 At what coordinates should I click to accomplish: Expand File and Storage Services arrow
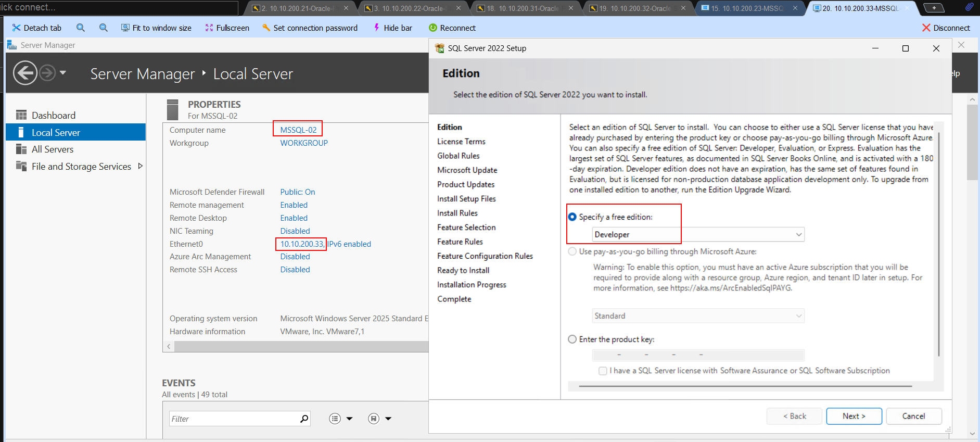click(140, 166)
